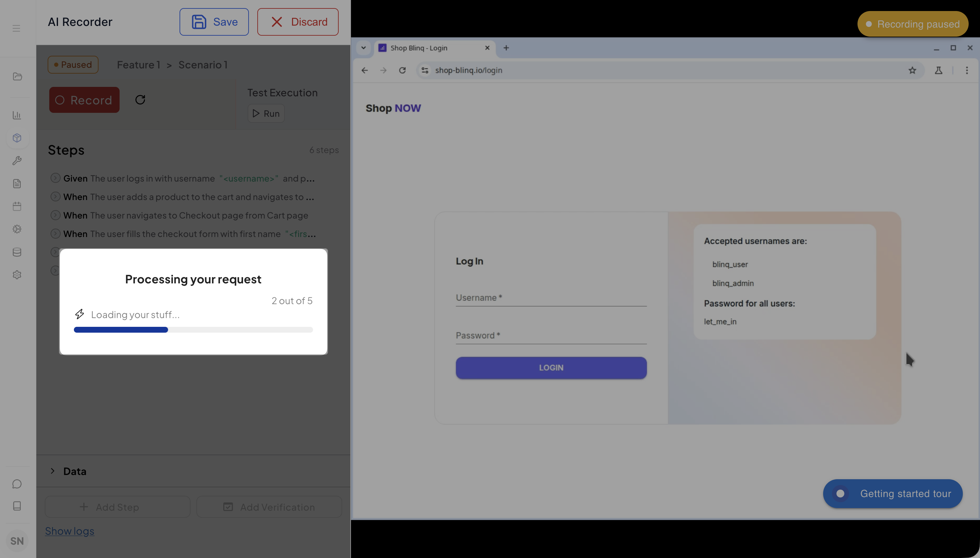980x558 pixels.
Task: Open the Show logs link
Action: click(x=70, y=531)
